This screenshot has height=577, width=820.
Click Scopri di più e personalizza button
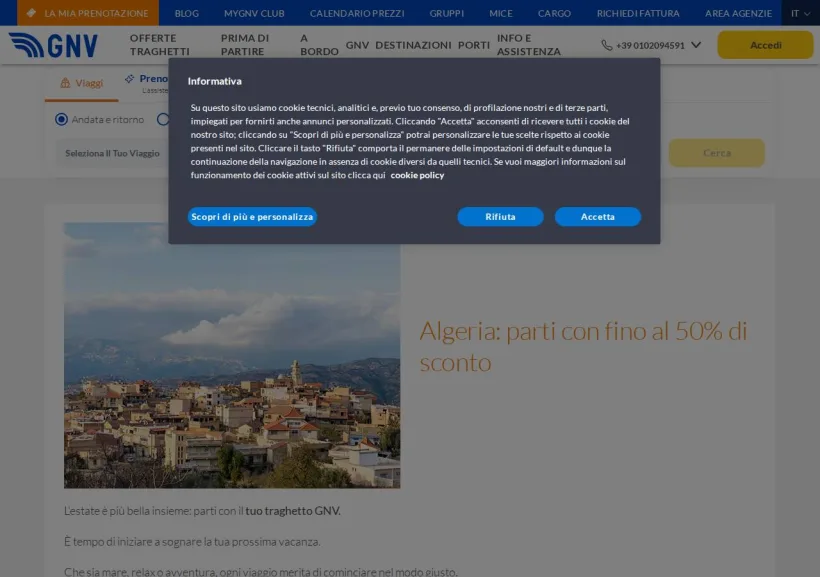coord(252,217)
